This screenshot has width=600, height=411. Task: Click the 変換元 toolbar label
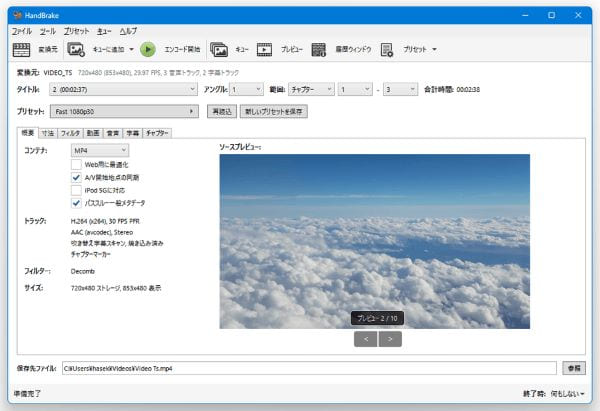tap(48, 49)
